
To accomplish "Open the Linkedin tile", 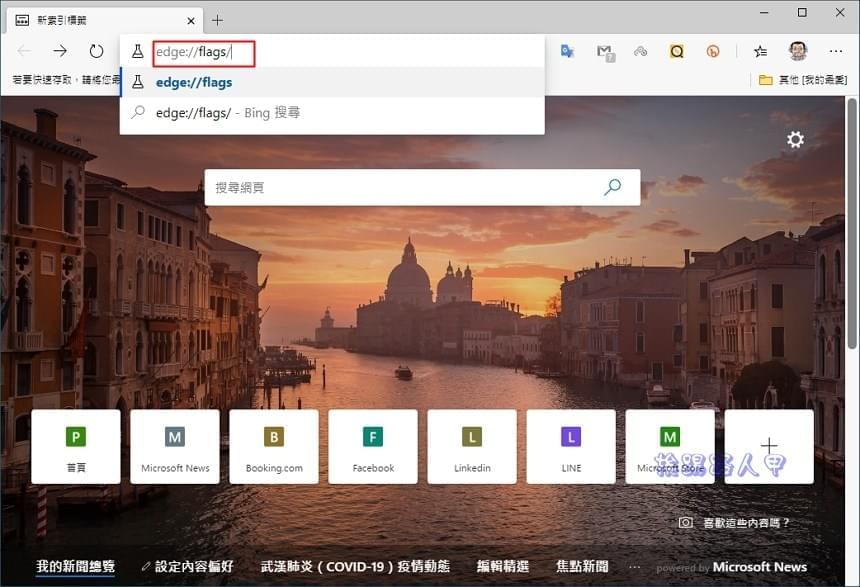I will pos(472,447).
